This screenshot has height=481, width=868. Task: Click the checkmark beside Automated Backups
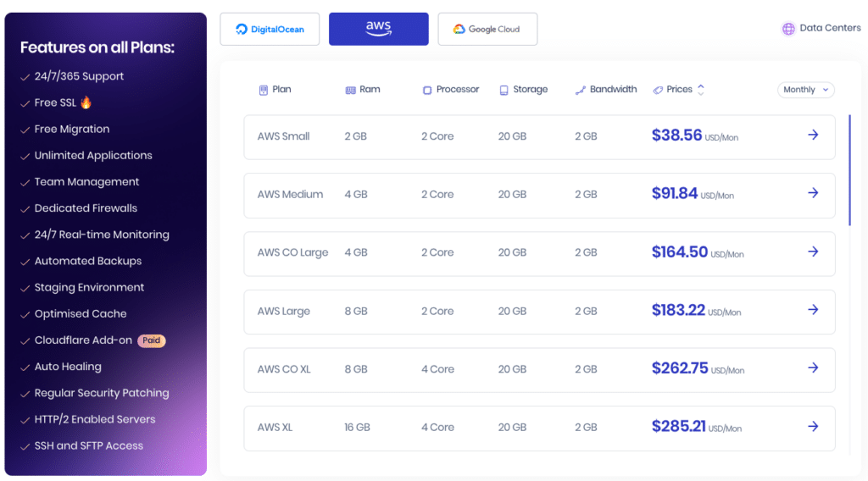[25, 262]
